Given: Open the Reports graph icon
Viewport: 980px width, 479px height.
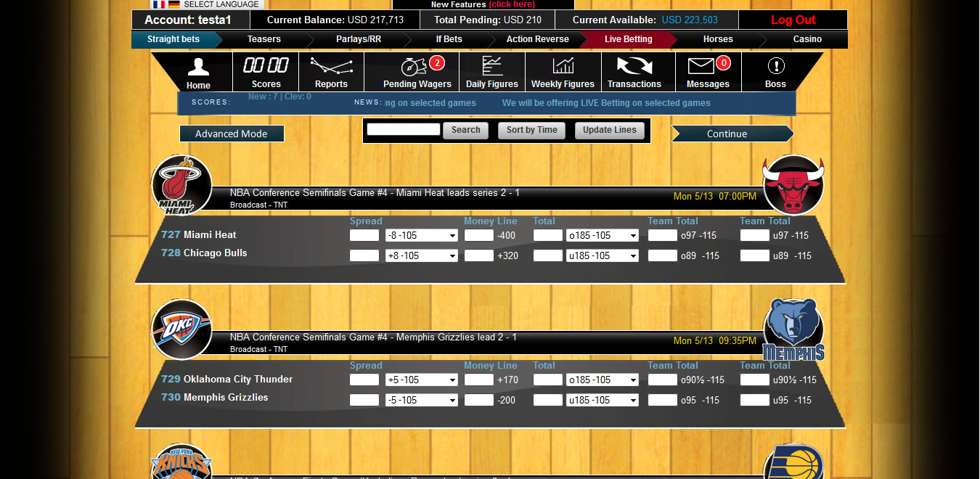Looking at the screenshot, I should click(331, 67).
